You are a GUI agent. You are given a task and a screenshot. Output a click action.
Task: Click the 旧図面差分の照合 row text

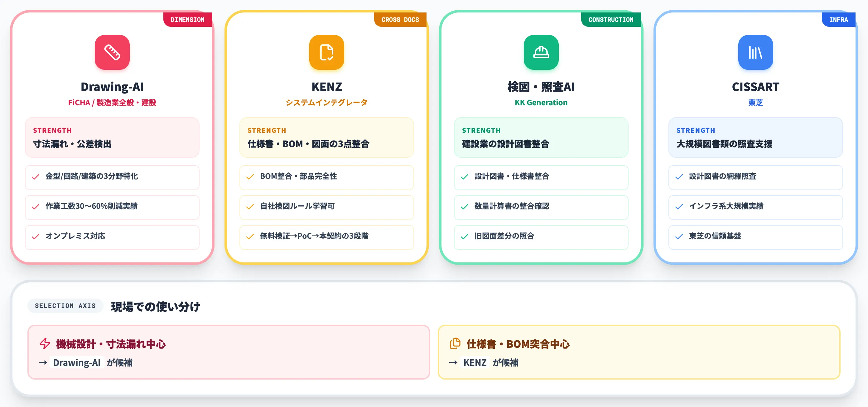coord(504,236)
